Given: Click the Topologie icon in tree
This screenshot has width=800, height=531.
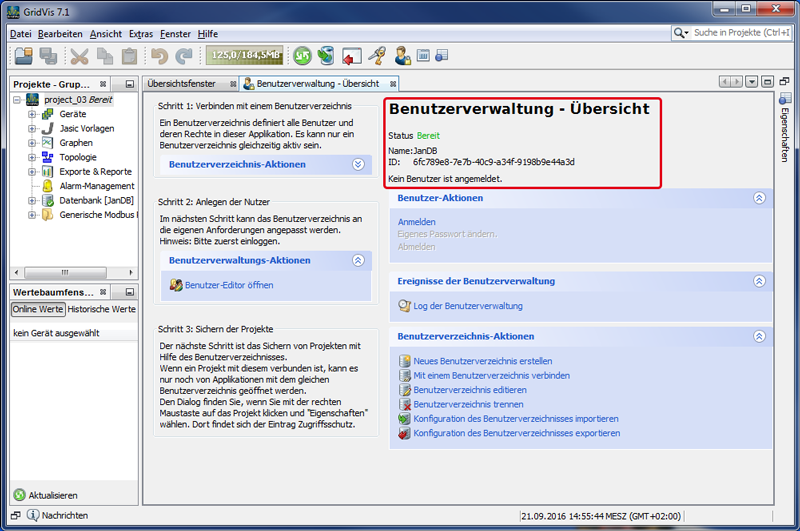Looking at the screenshot, I should click(47, 157).
